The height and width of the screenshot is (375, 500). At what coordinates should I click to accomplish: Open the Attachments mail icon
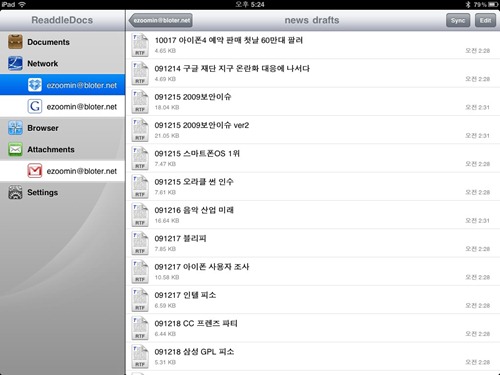pyautogui.click(x=15, y=149)
